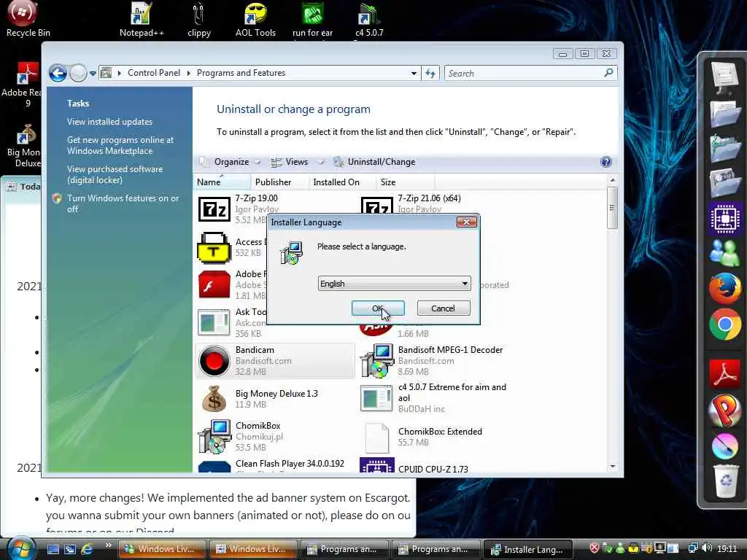The width and height of the screenshot is (747, 560).
Task: Go back with the navigation arrow
Action: 58,73
